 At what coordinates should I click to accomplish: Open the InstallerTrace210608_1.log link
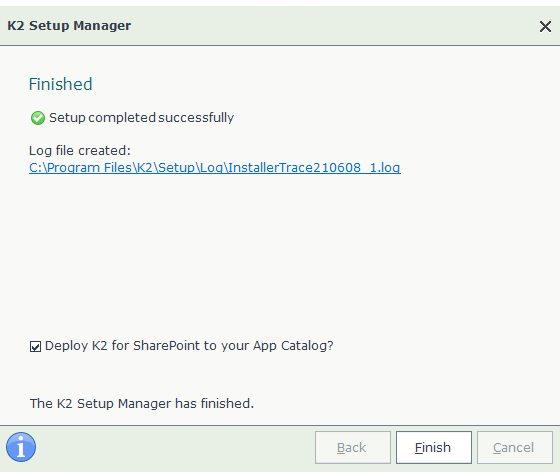(215, 167)
